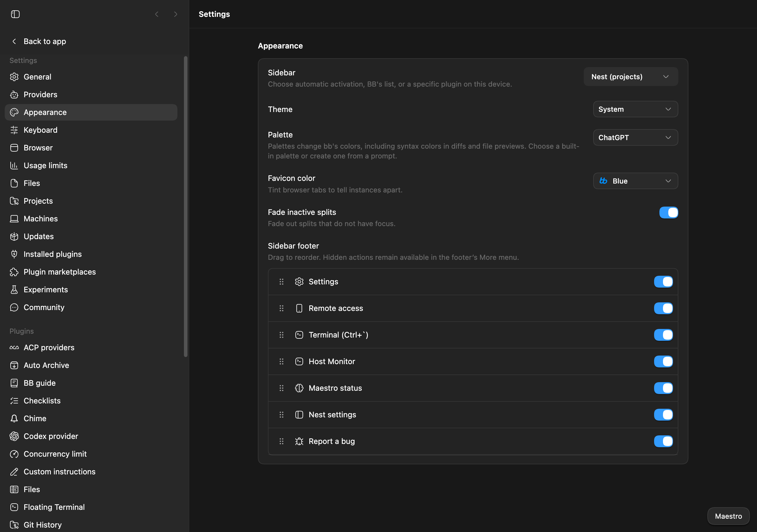Click the Codex provider logo icon
Image resolution: width=757 pixels, height=532 pixels.
pyautogui.click(x=14, y=436)
